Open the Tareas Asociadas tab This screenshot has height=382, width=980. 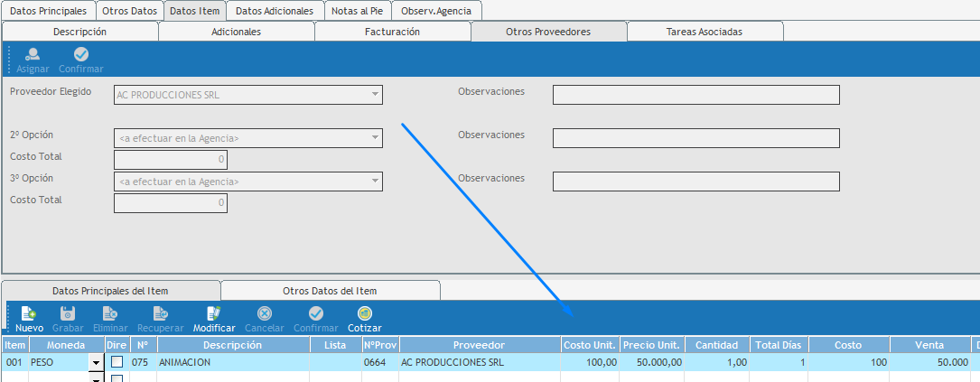[705, 32]
